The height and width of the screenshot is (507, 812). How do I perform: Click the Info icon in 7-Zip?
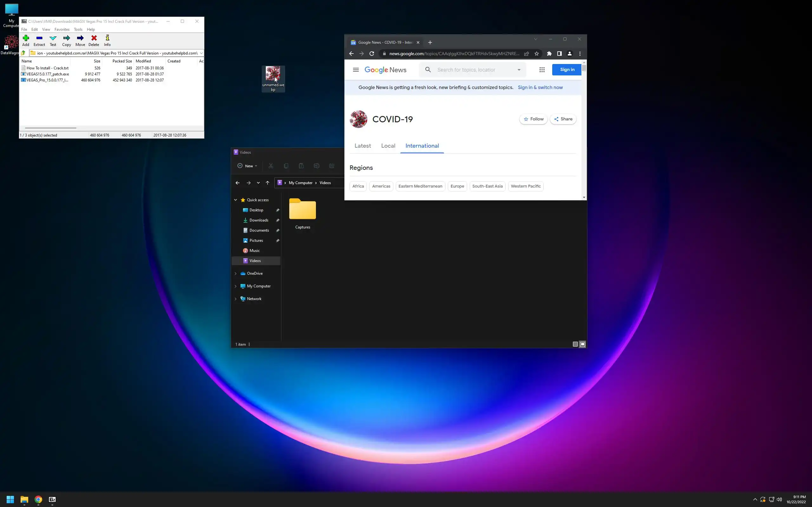click(108, 40)
